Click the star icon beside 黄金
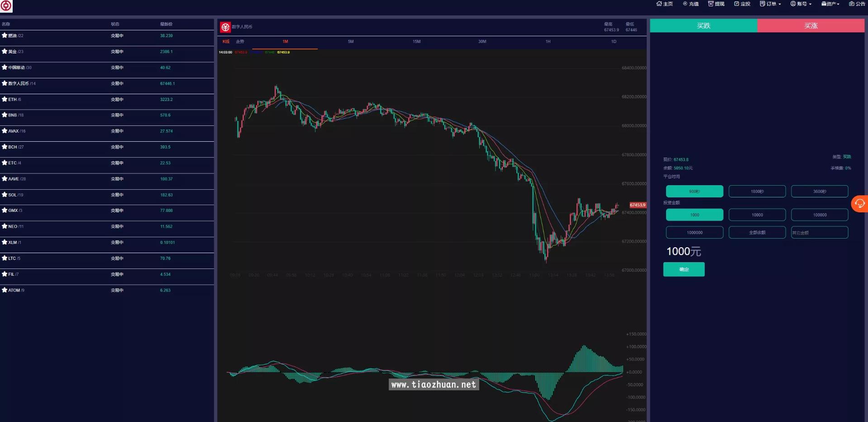868x422 pixels. pos(5,52)
